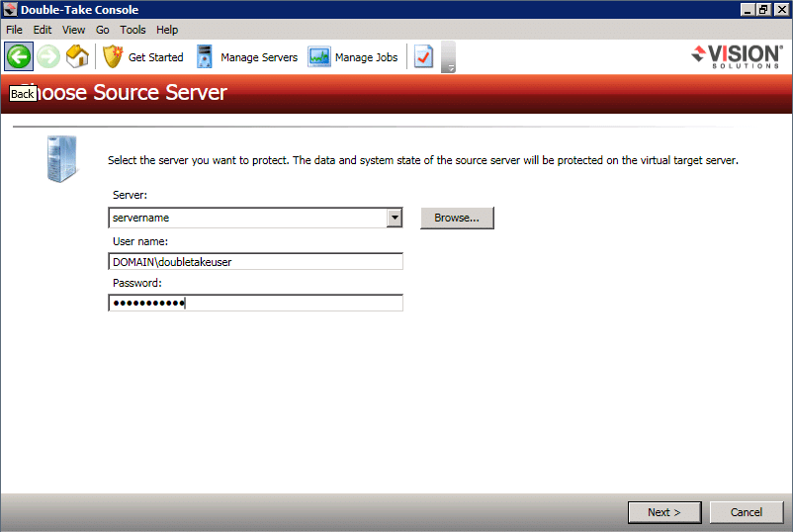This screenshot has width=793, height=532.
Task: Go to the Home page icon
Action: click(x=77, y=56)
